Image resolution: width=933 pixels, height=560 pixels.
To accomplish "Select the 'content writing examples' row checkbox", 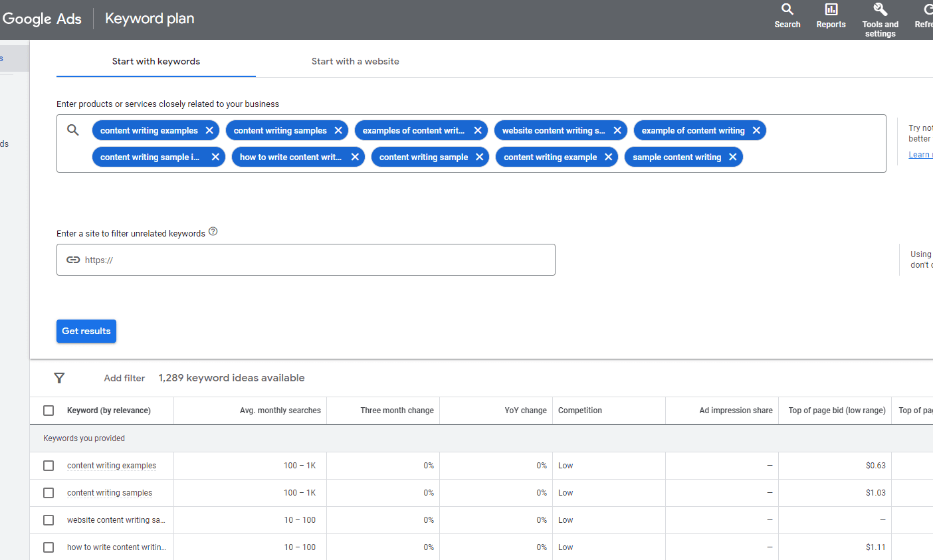I will [x=48, y=465].
